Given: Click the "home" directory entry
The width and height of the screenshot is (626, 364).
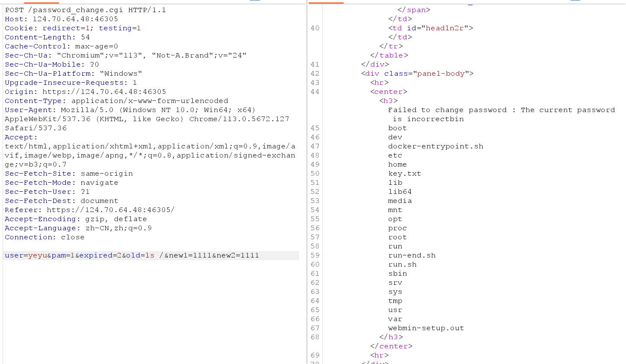Looking at the screenshot, I should point(397,164).
